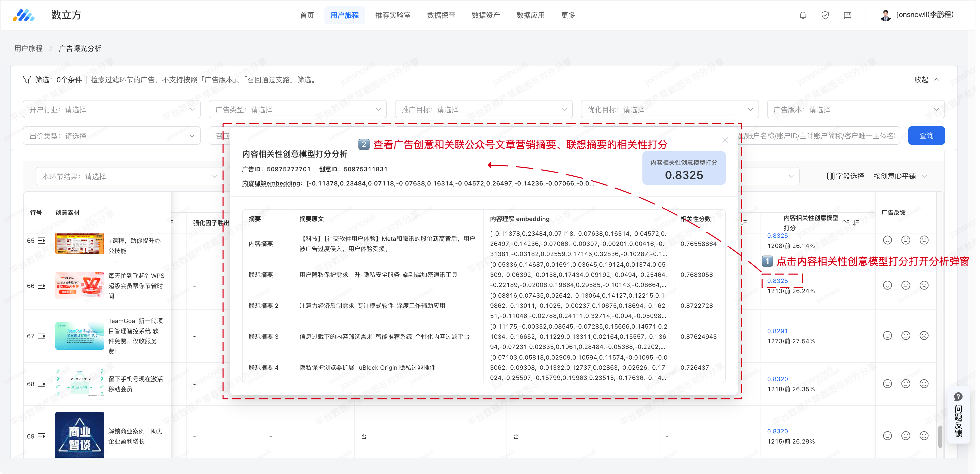Sort ascending by 内容相关性创意模型打分
Screen dimensions: 980x474
[x=845, y=223]
